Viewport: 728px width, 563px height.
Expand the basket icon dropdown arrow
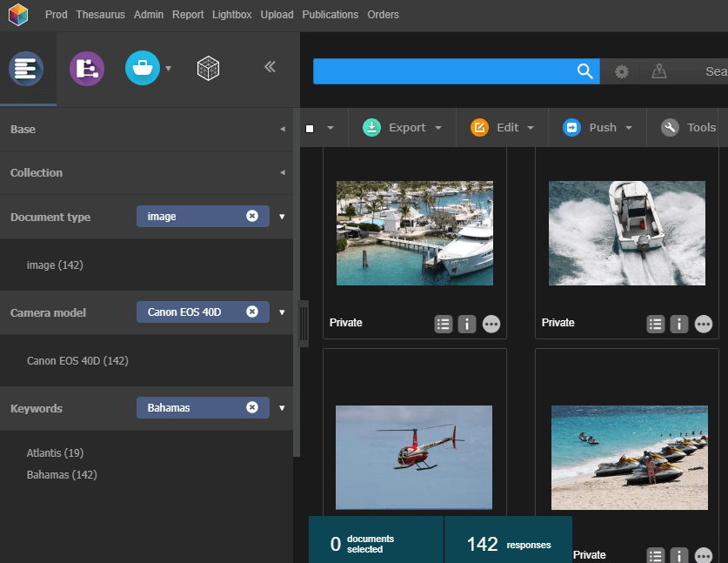169,68
